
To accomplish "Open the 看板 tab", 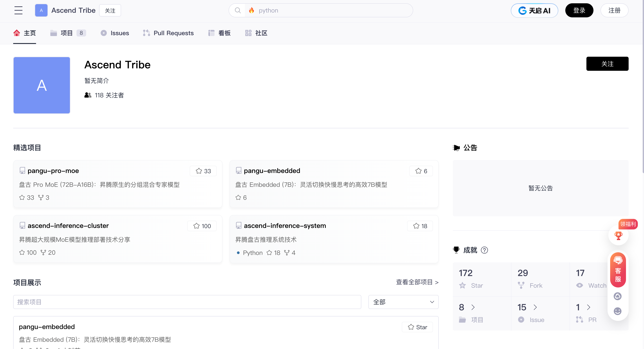I will point(219,33).
